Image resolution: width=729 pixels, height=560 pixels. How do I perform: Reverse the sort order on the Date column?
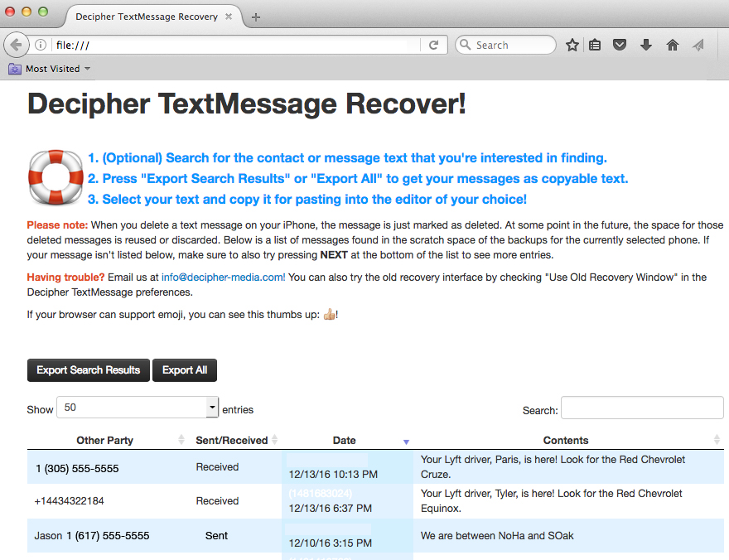[x=405, y=440]
